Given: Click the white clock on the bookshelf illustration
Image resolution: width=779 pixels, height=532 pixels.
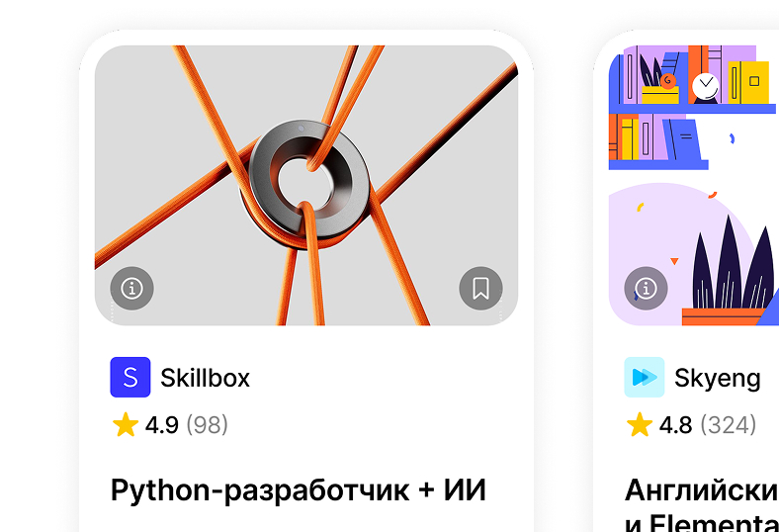Looking at the screenshot, I should (706, 86).
